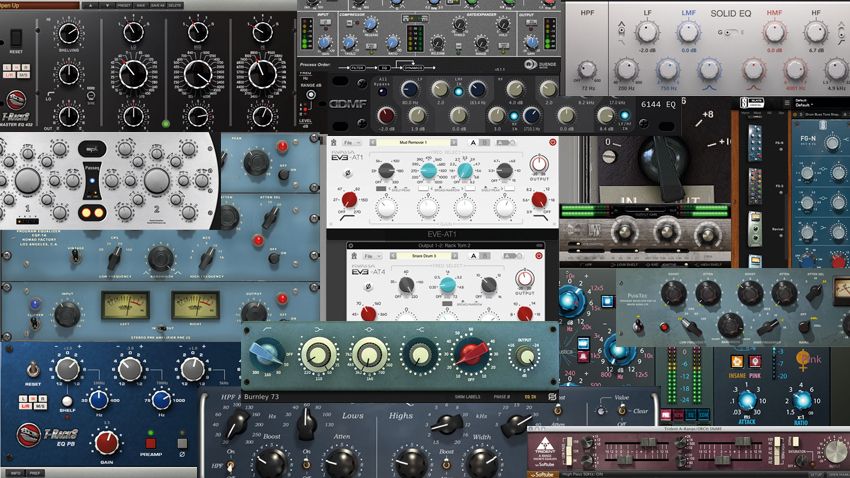Image resolution: width=850 pixels, height=478 pixels.
Task: Toggle the dark shelf/peak switch in EVE-AT1
Action: (381, 189)
